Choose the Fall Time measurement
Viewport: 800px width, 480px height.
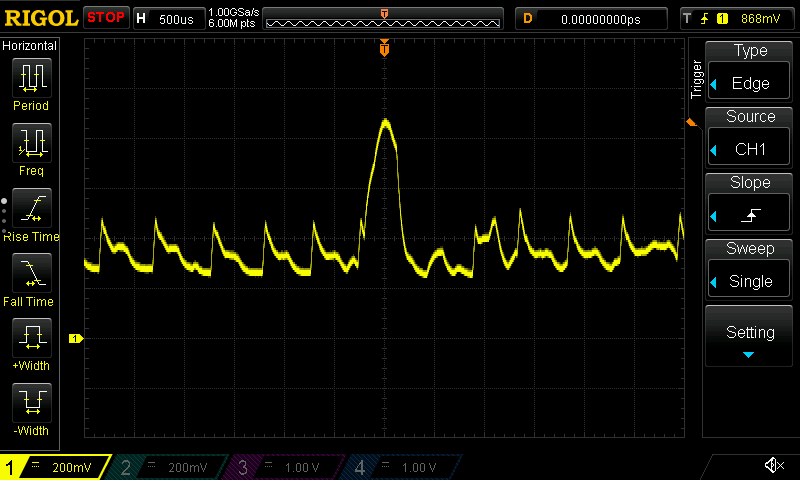click(x=31, y=278)
